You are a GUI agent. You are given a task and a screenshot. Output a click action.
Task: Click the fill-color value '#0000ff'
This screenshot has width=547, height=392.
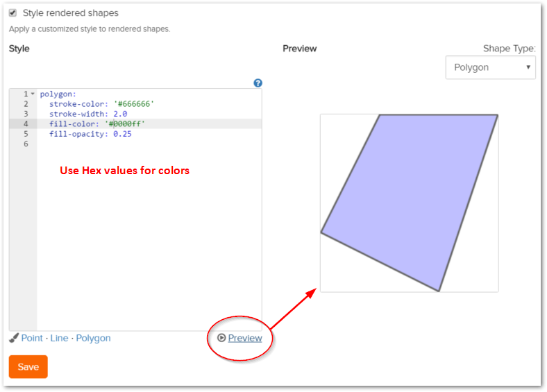coord(125,123)
